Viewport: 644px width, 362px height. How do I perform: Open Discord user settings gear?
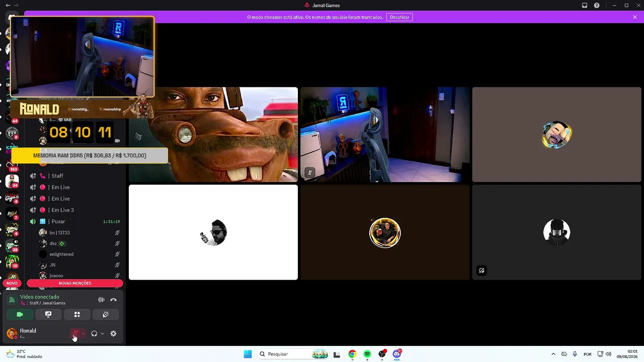click(x=113, y=333)
